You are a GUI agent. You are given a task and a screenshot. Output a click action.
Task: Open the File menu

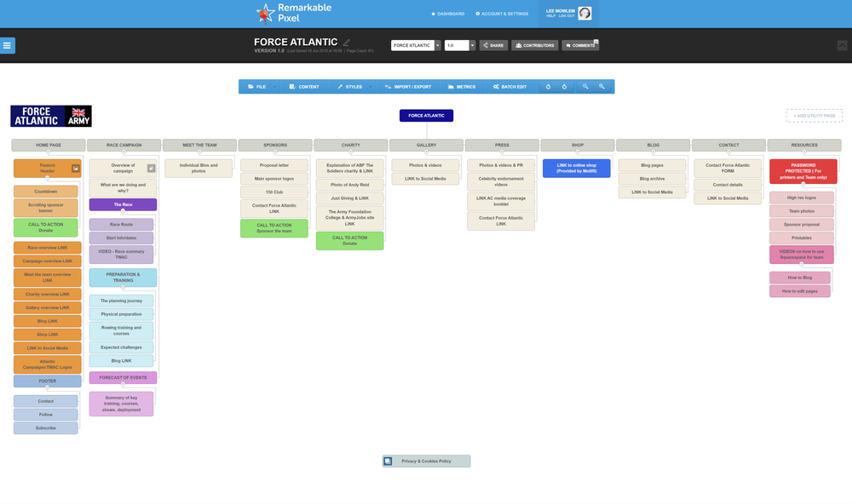tap(257, 87)
